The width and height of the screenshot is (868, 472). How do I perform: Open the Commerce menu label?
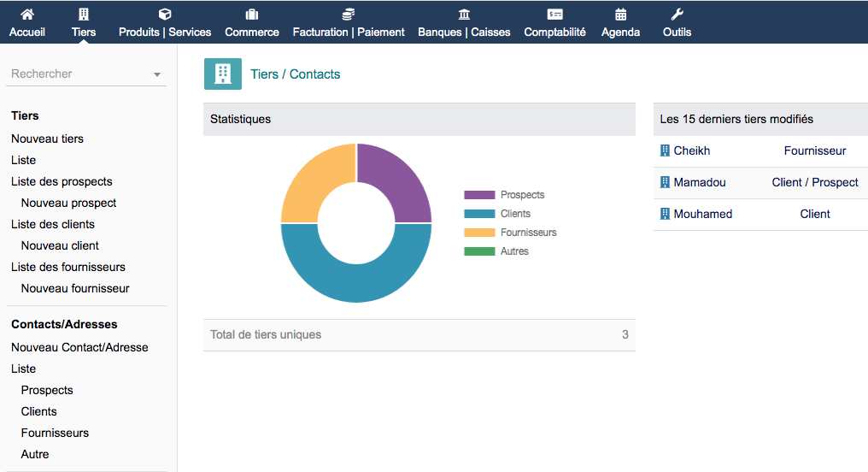[252, 32]
